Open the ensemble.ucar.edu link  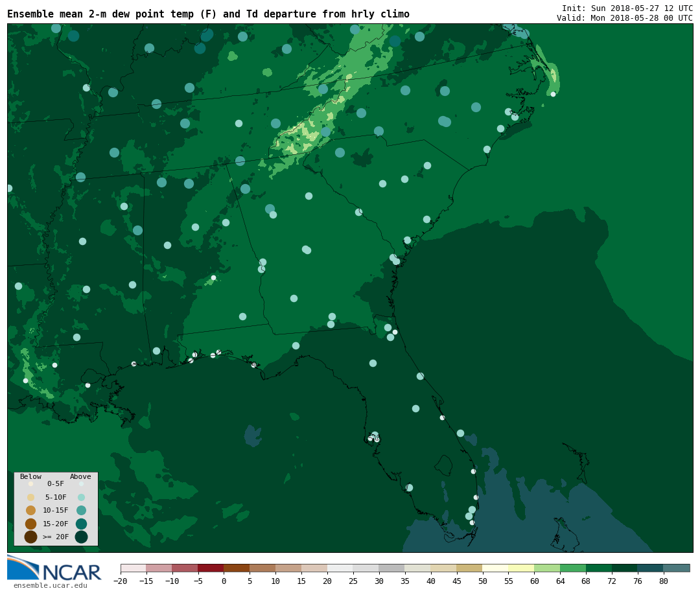coord(51,585)
